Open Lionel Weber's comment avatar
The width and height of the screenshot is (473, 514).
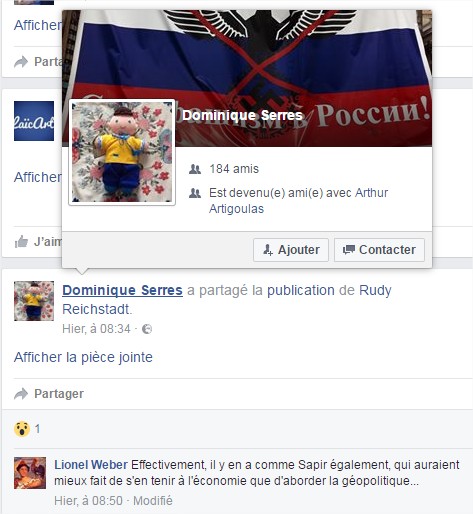[x=30, y=473]
